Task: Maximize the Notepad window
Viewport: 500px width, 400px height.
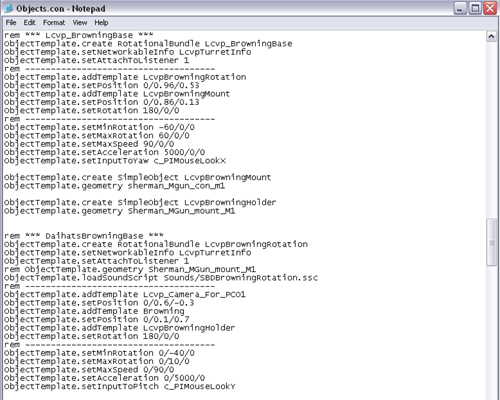Action: click(x=475, y=8)
